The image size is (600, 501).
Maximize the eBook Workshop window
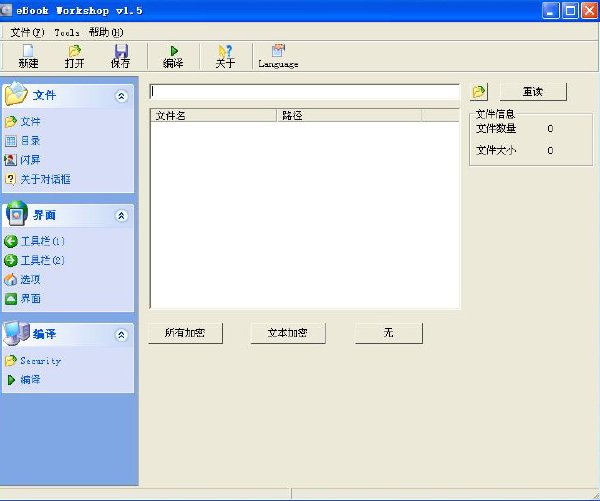(x=570, y=10)
